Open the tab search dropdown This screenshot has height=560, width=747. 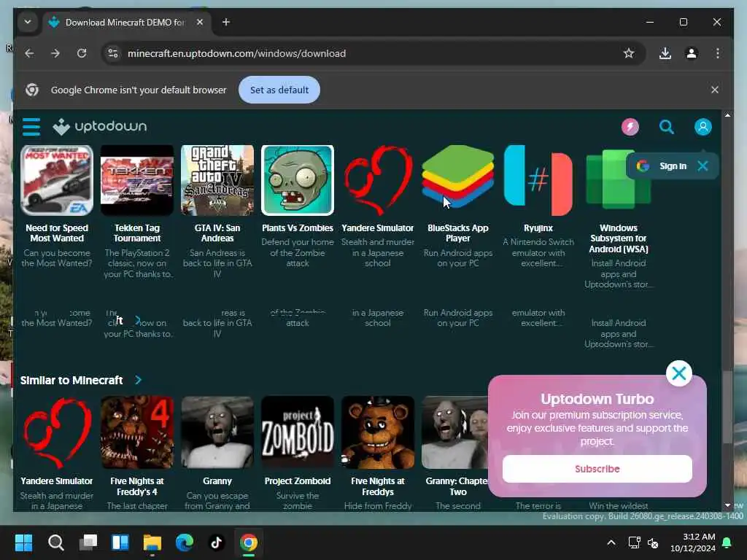pyautogui.click(x=28, y=22)
